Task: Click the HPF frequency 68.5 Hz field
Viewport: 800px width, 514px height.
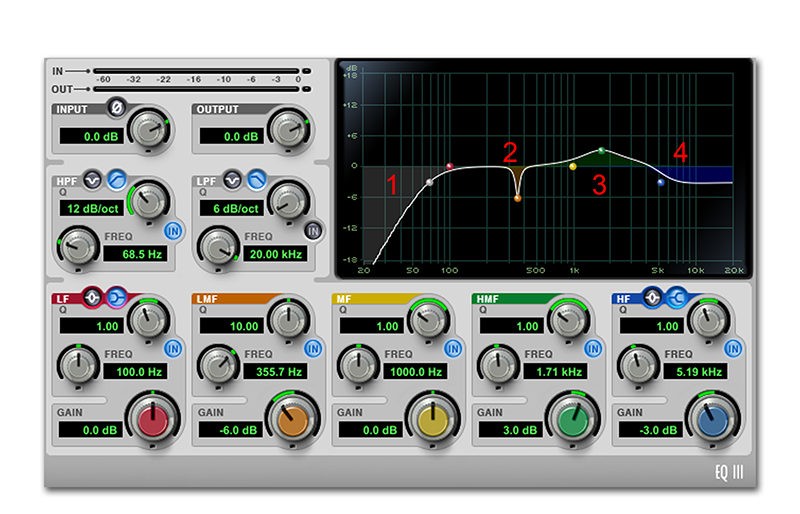Action: point(135,254)
